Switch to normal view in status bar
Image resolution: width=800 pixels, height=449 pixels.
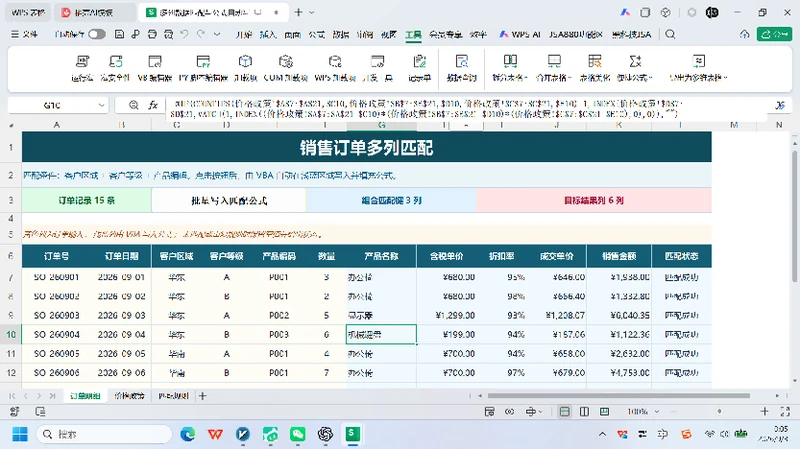564,411
